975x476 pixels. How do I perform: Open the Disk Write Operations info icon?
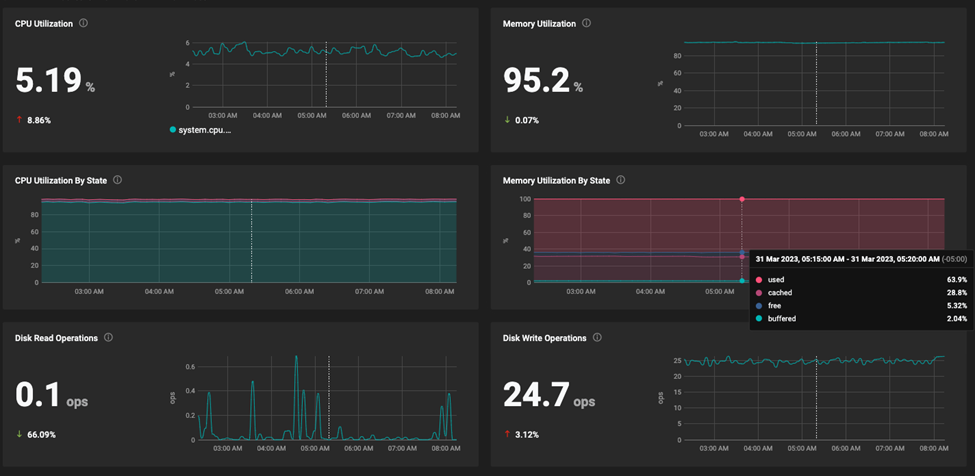tap(597, 337)
